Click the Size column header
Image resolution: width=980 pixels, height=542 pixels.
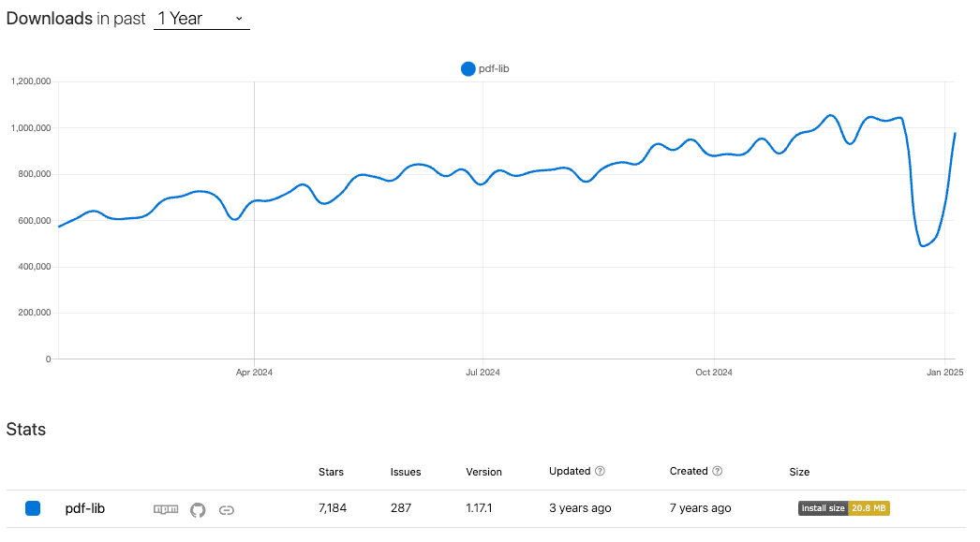[799, 472]
